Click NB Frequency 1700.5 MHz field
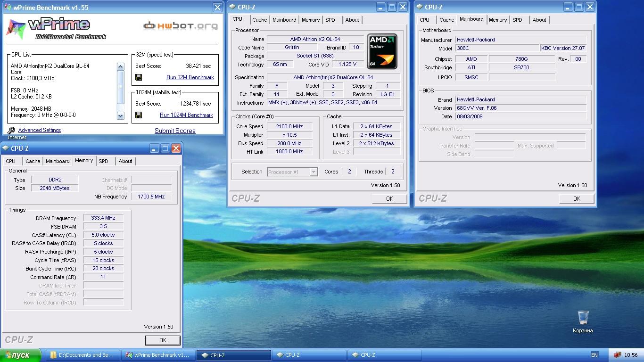Viewport: 644px width, 362px height. coord(151,197)
